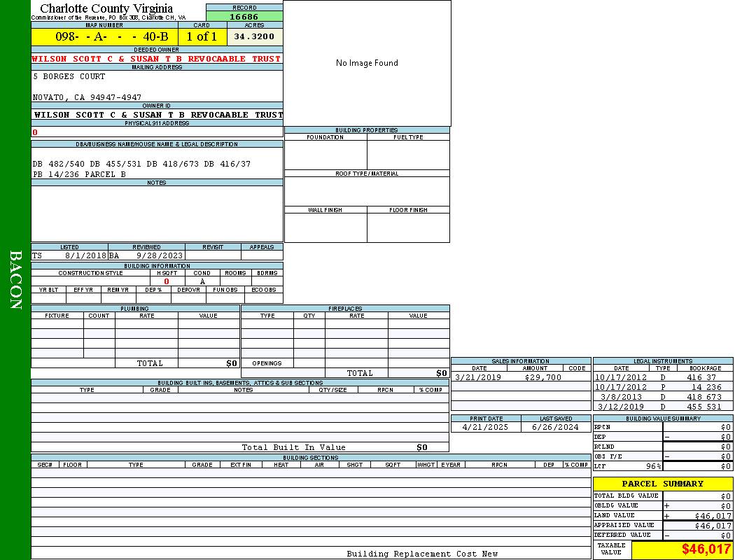
Task: Click the legal description text with PARCEL B
Action: (x=79, y=174)
